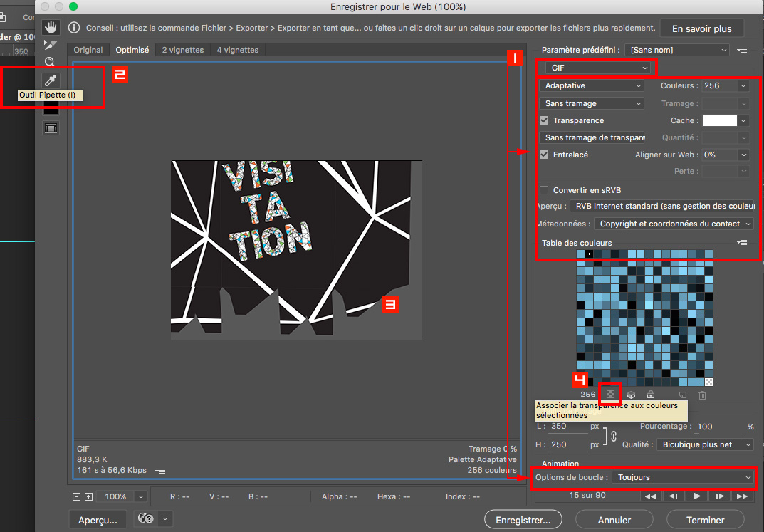Click the web-safe cube icon under color table

click(631, 395)
